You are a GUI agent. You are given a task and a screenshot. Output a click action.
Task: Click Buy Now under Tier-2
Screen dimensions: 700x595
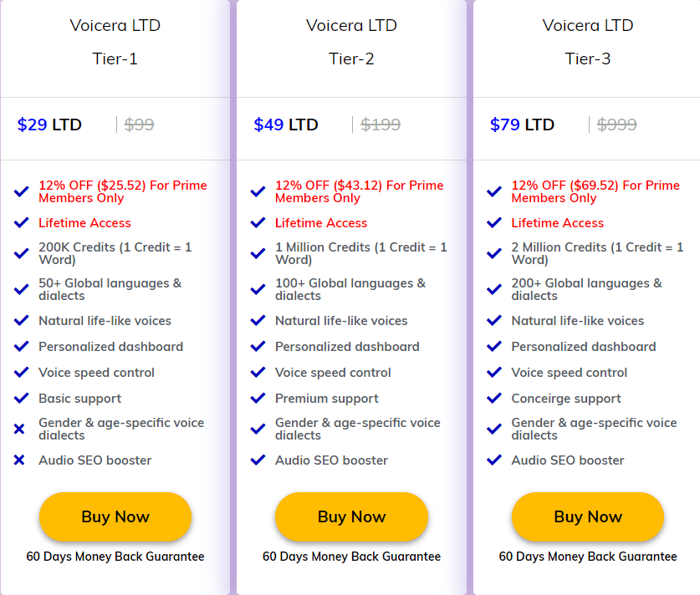click(x=351, y=516)
